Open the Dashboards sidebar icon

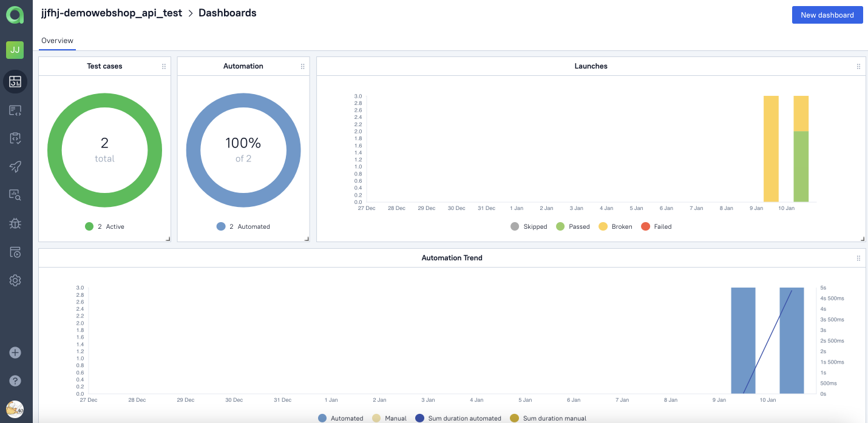click(15, 81)
